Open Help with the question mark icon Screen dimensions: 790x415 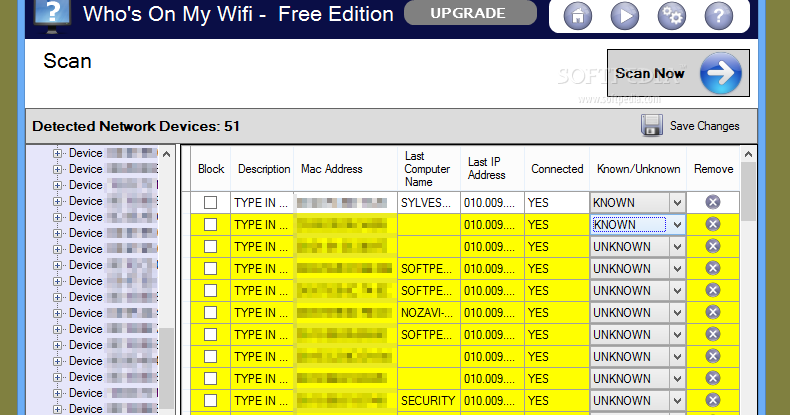click(x=718, y=16)
